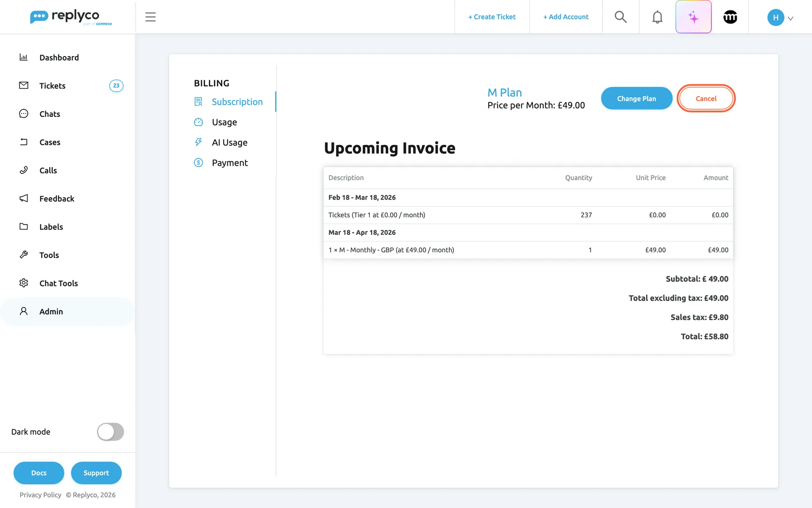Click the Labels folder icon
Viewport: 812px width, 508px height.
click(23, 227)
